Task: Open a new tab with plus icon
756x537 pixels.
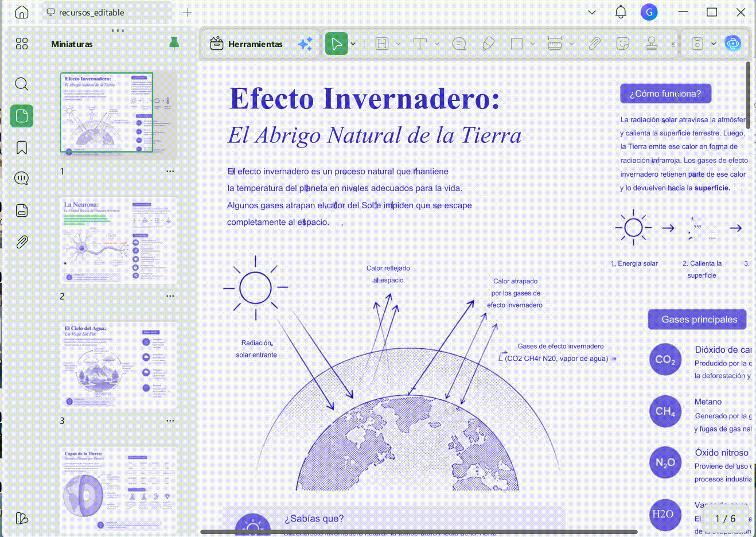Action: pos(188,12)
